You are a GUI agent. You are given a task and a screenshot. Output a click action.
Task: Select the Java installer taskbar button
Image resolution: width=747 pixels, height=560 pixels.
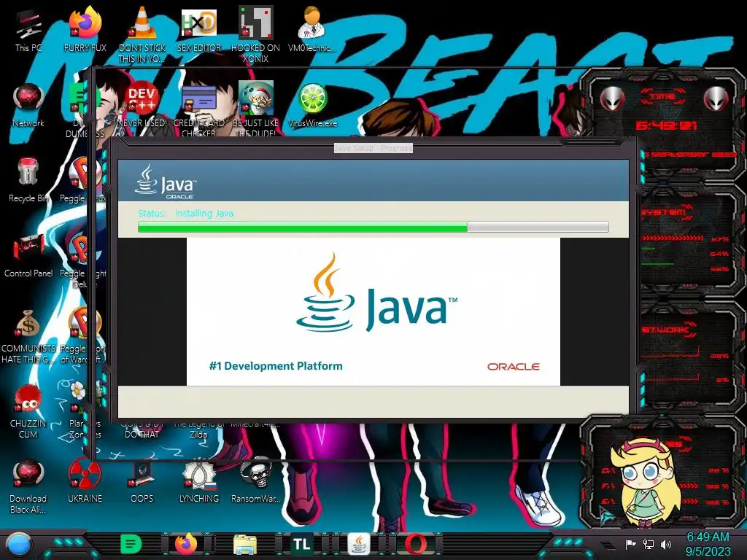(x=359, y=544)
